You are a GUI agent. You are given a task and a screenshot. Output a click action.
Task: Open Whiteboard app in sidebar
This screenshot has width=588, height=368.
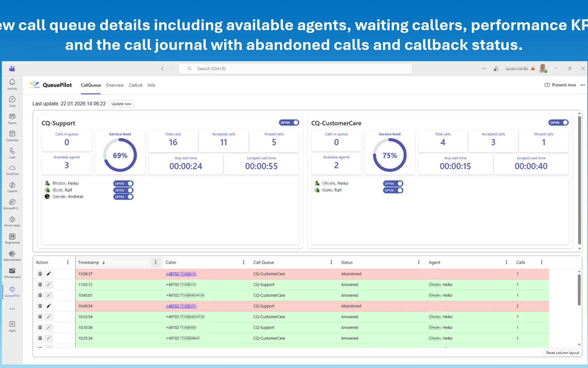(12, 273)
